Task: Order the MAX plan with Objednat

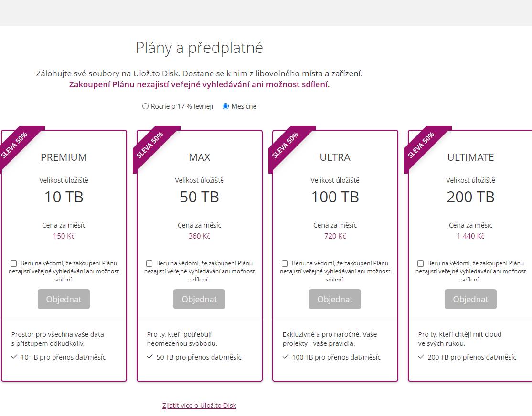Action: pos(200,299)
